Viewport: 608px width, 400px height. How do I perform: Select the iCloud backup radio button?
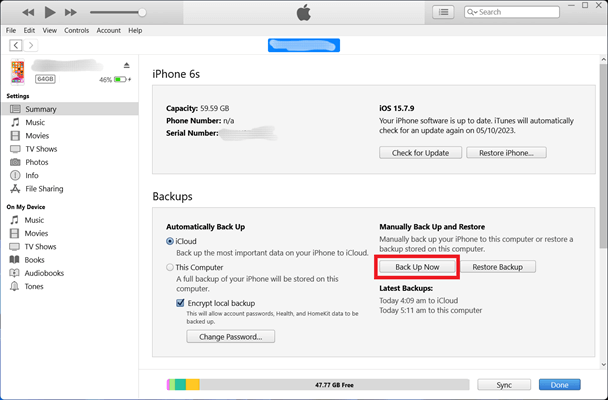170,242
